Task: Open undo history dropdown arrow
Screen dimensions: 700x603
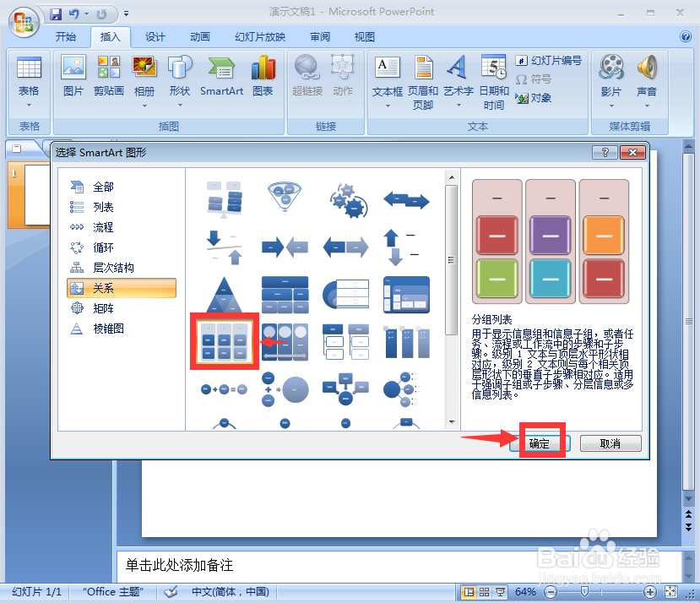Action: coord(86,14)
